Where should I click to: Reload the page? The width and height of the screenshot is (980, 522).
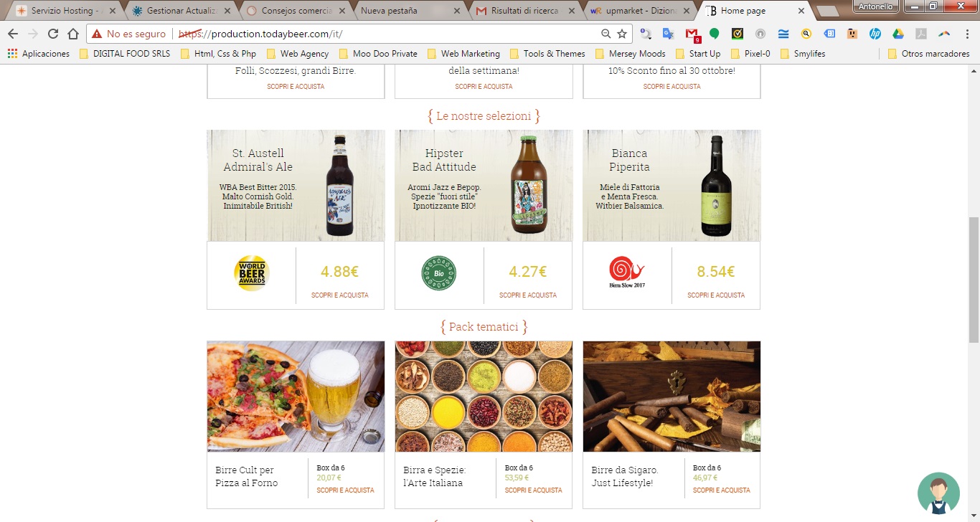pos(53,34)
